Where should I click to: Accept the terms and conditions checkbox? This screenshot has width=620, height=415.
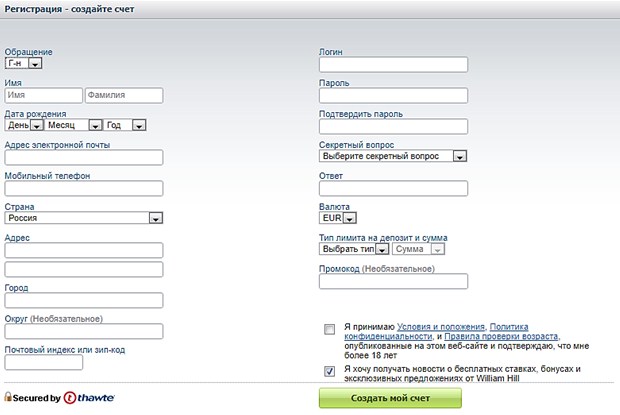point(330,330)
